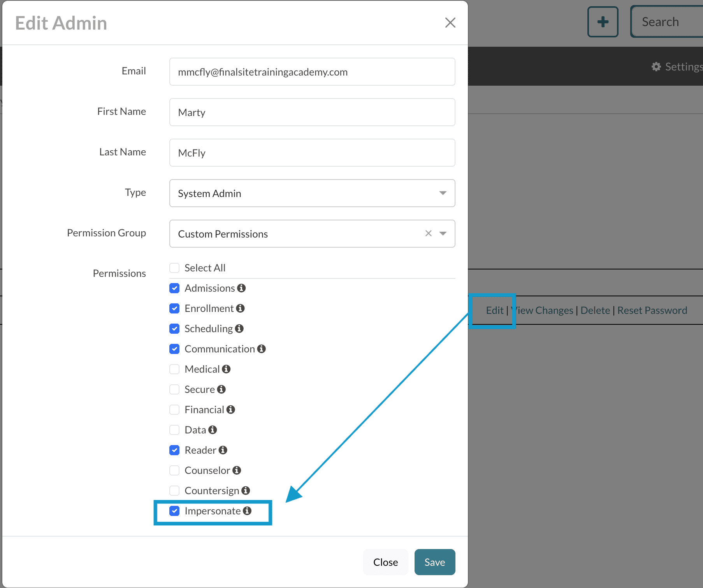The height and width of the screenshot is (588, 703).
Task: Click inside the Email input field
Action: click(311, 72)
